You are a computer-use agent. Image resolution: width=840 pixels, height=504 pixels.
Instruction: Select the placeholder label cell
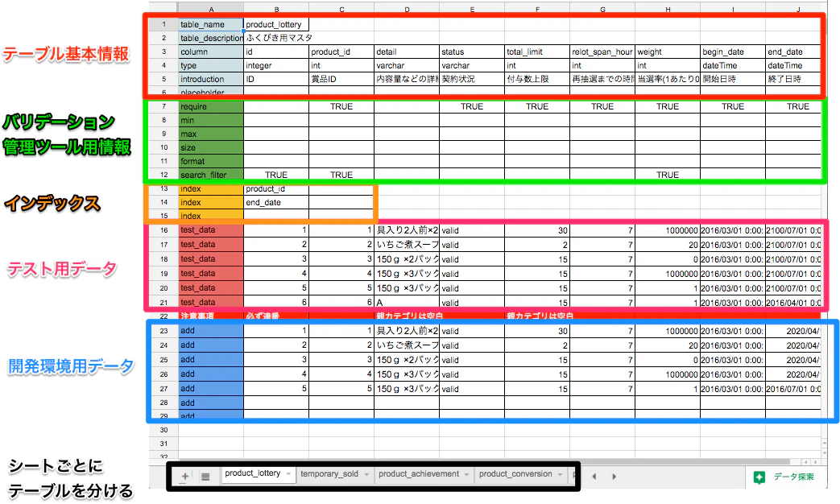(x=211, y=92)
